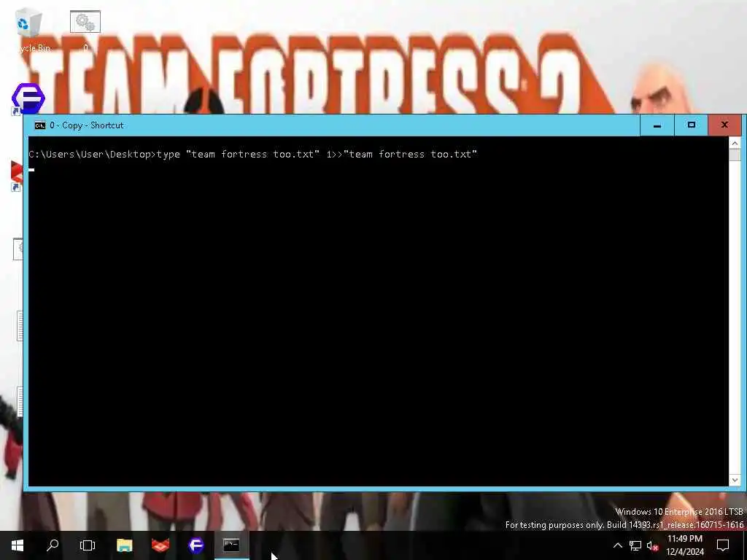This screenshot has height=560, width=747.
Task: Open the blue F app on taskbar
Action: click(x=196, y=545)
